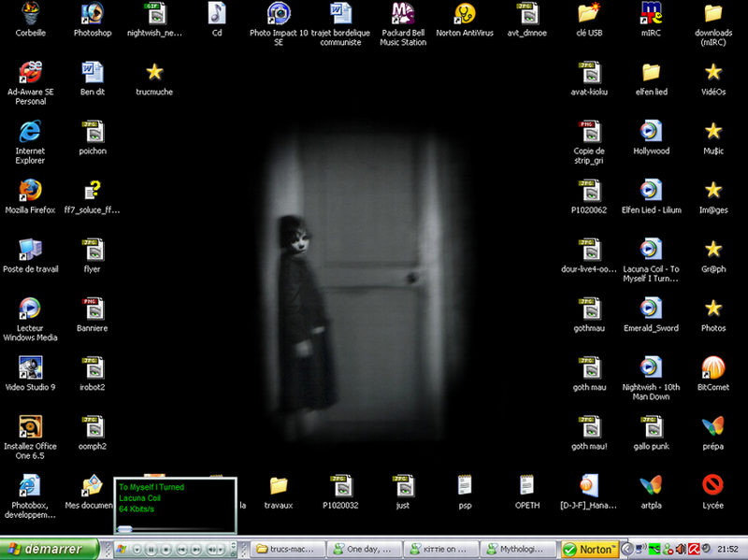Viewport: 748px width, 560px height.
Task: Open BitComet desktop shortcut
Action: 712,367
